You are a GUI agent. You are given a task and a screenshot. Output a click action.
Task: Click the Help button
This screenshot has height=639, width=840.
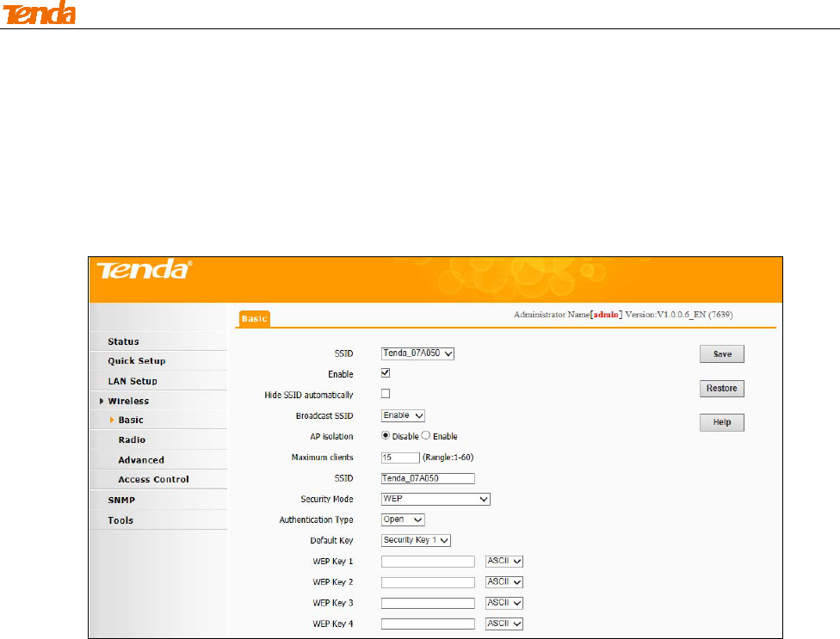(x=721, y=422)
